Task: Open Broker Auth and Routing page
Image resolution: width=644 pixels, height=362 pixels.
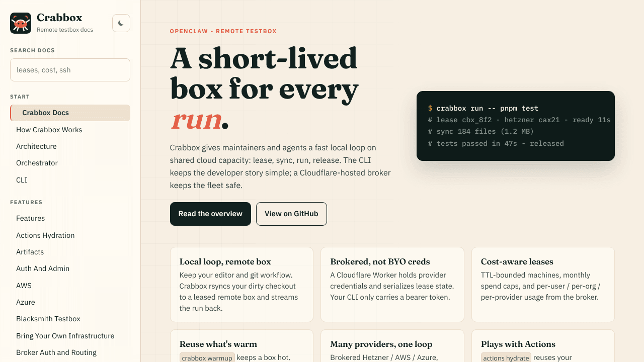Action: point(70,352)
